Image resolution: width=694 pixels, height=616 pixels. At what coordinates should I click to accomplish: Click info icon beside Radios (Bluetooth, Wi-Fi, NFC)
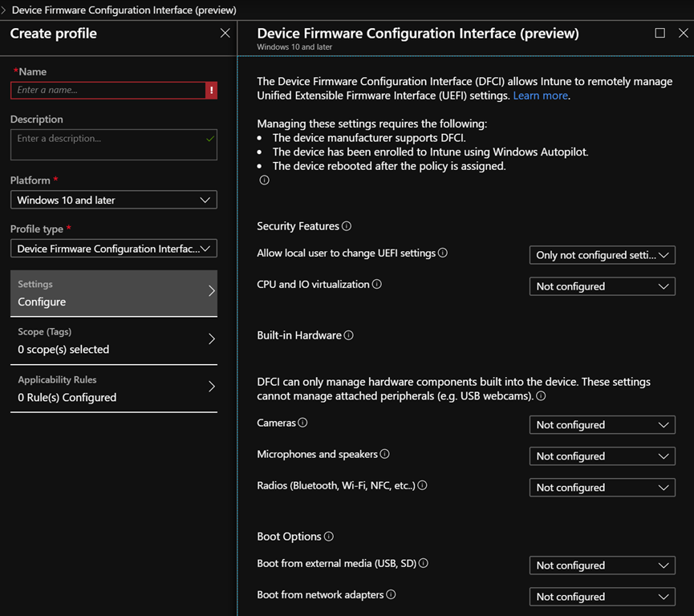[422, 485]
